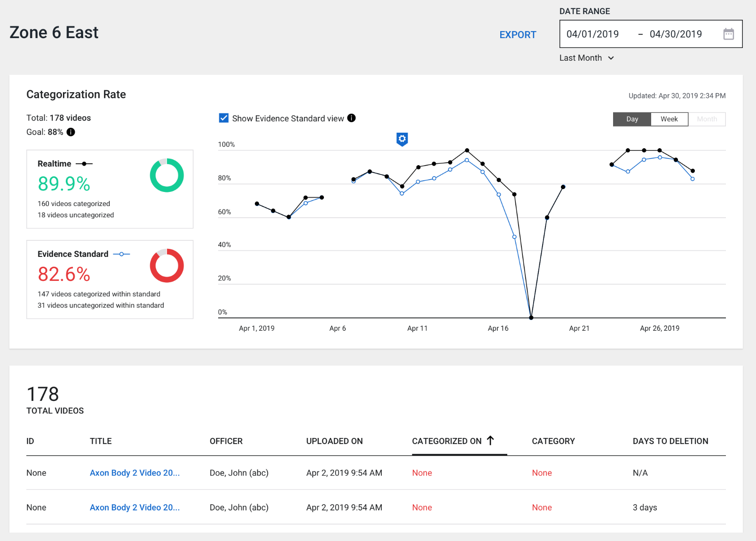Click start date 04/01/2019 field
This screenshot has height=541, width=756.
click(592, 34)
